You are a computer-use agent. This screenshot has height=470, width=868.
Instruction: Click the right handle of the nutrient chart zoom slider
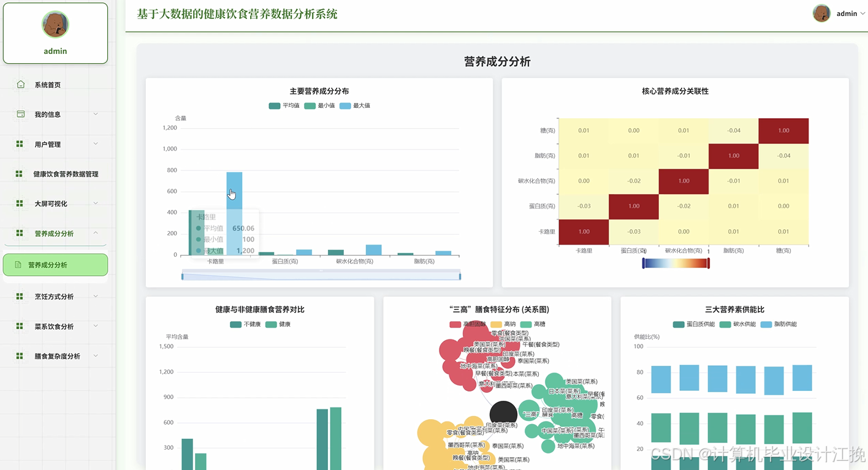click(460, 276)
